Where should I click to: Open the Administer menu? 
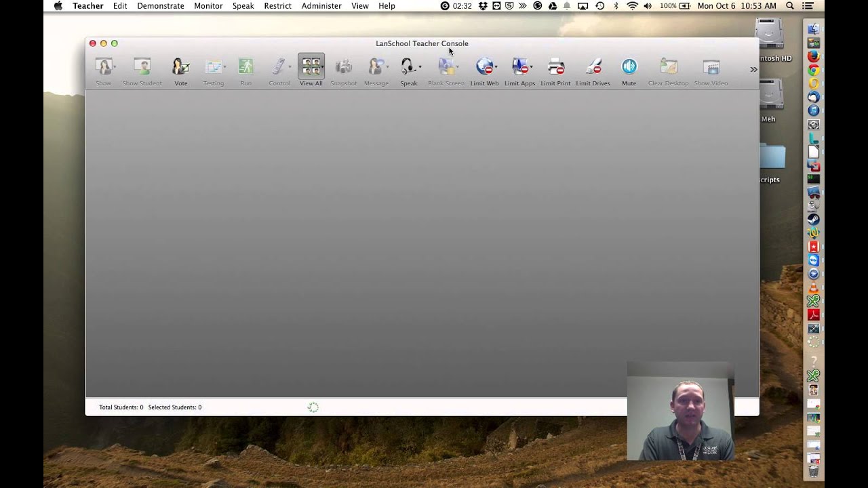pos(321,5)
